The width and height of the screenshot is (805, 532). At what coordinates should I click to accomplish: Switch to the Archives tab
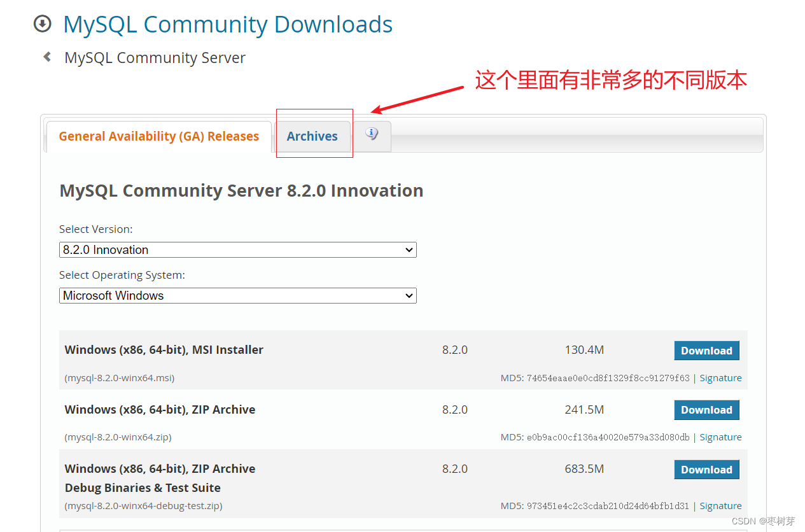312,136
